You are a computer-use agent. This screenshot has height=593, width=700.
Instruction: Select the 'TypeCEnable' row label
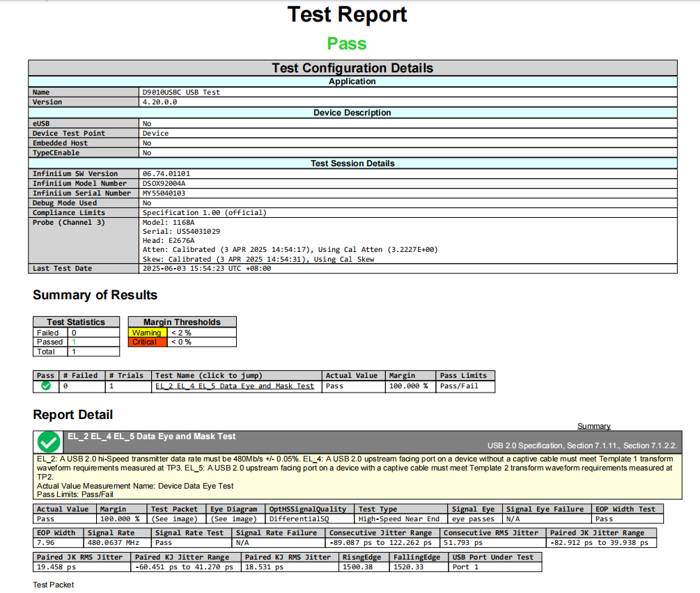56,153
